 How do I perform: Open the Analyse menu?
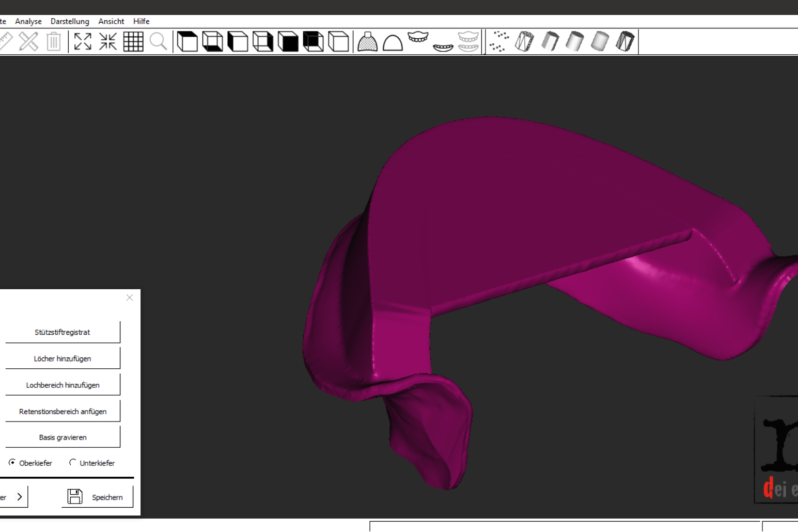28,21
